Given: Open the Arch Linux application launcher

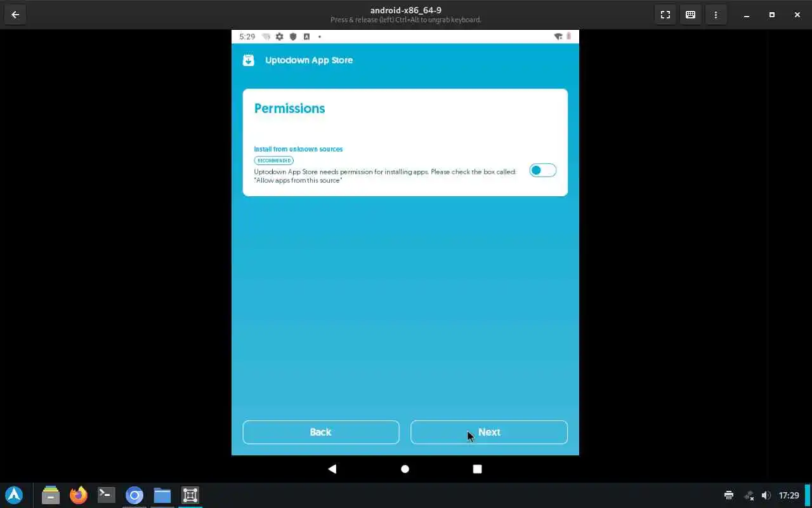Looking at the screenshot, I should point(14,495).
